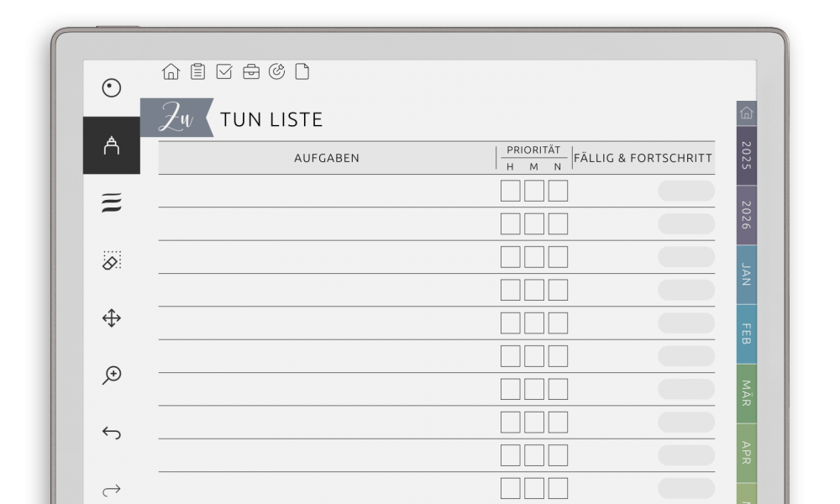Screen dimensions: 840x504
Task: Open the circle menu icon in the sidebar
Action: pos(112,88)
